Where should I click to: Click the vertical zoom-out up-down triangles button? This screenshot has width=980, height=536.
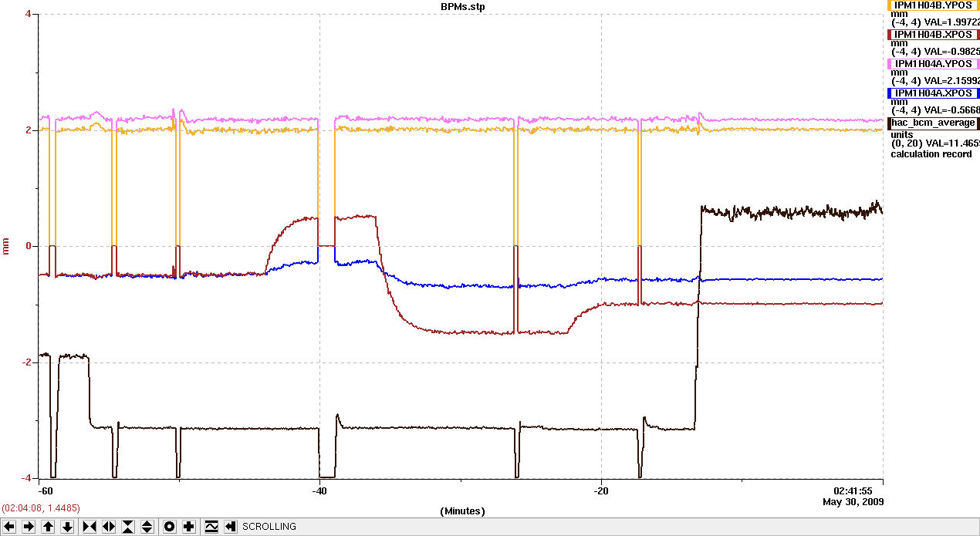[x=147, y=527]
